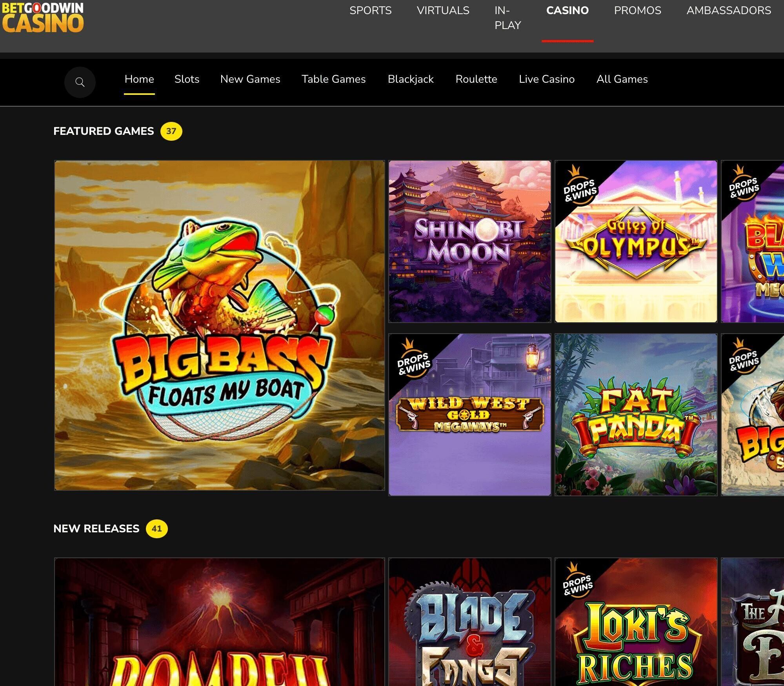
Task: Open the Shinobi Moon game tile
Action: pos(469,241)
